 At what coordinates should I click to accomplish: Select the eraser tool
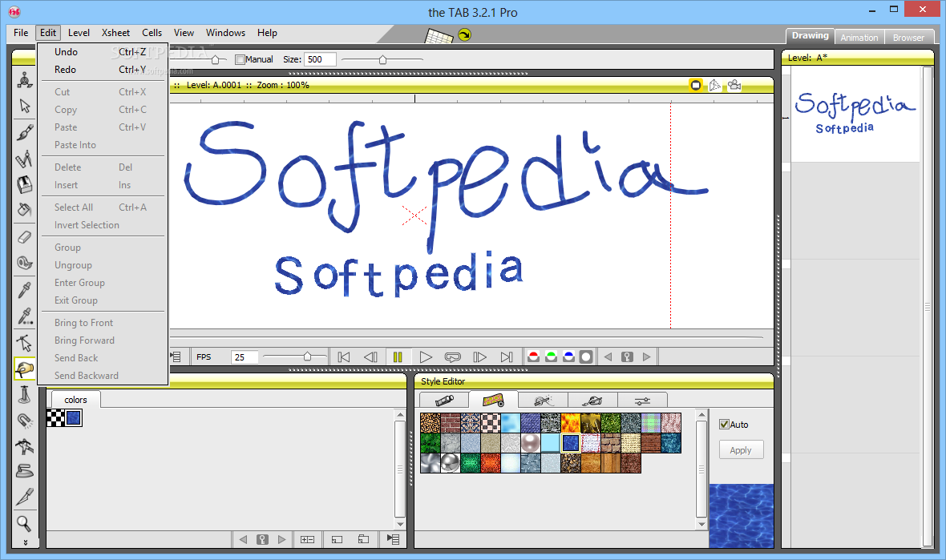tap(25, 237)
